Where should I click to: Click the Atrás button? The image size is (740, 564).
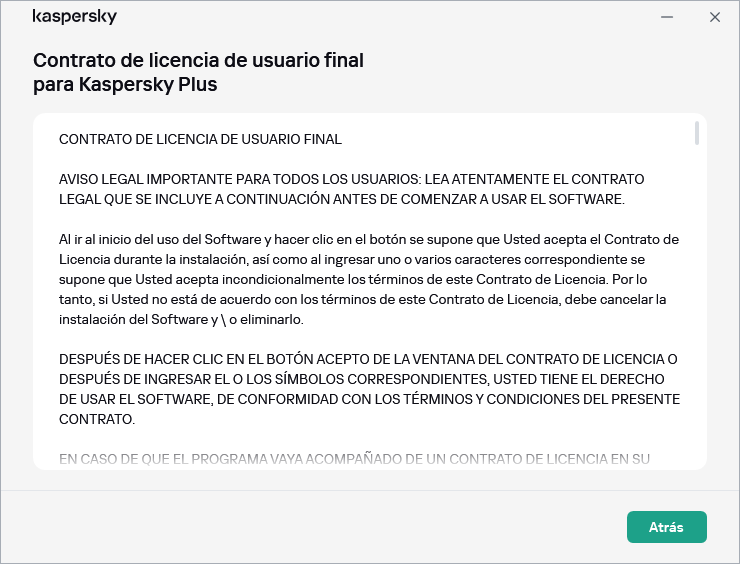click(666, 527)
